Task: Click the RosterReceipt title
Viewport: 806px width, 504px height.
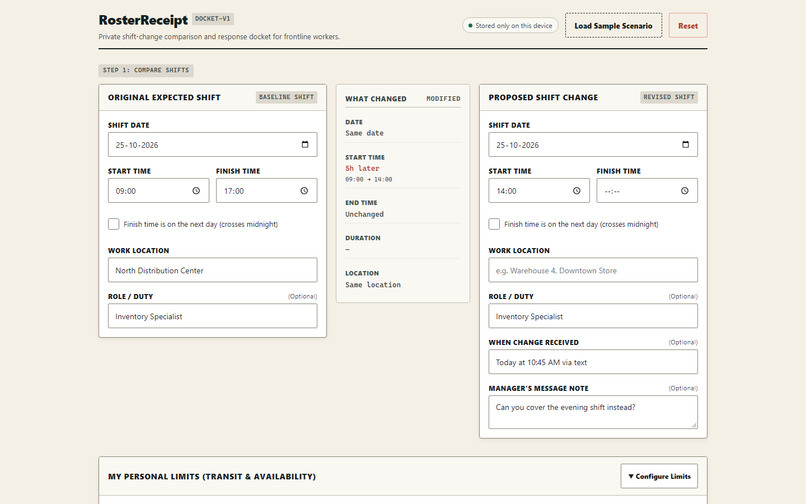Action: 143,20
